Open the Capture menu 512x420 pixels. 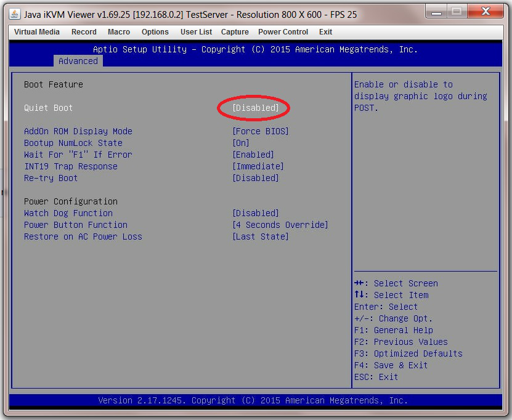click(x=237, y=32)
